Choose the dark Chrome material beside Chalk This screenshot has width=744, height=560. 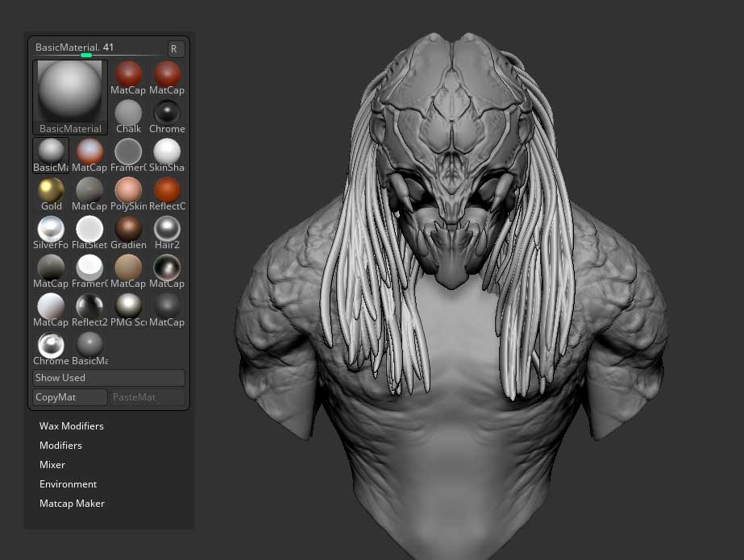pos(167,117)
